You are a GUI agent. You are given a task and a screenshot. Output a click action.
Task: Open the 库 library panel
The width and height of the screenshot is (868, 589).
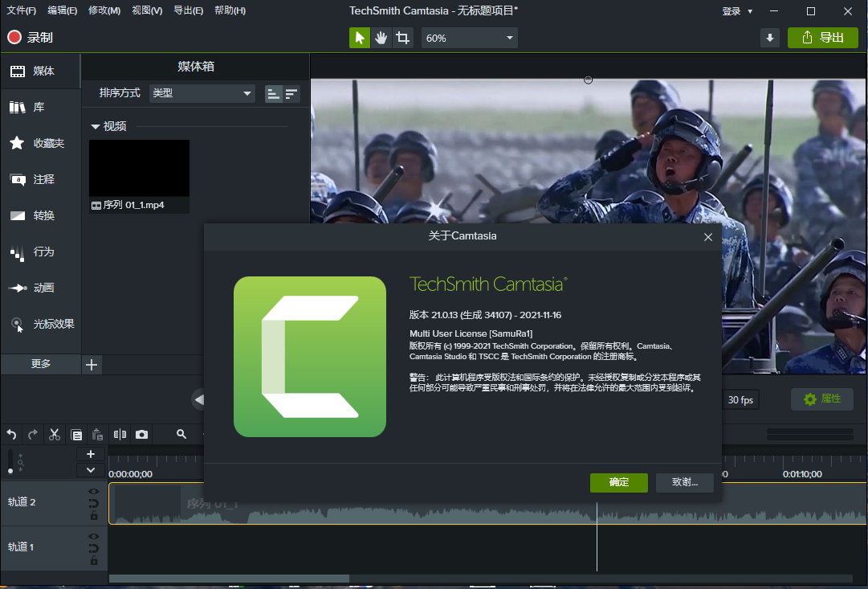click(x=40, y=107)
